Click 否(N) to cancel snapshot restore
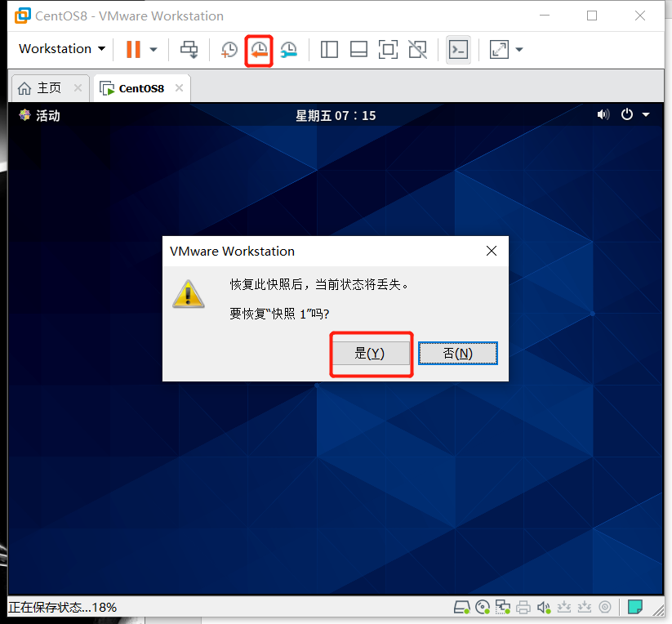672x624 pixels. pyautogui.click(x=458, y=353)
